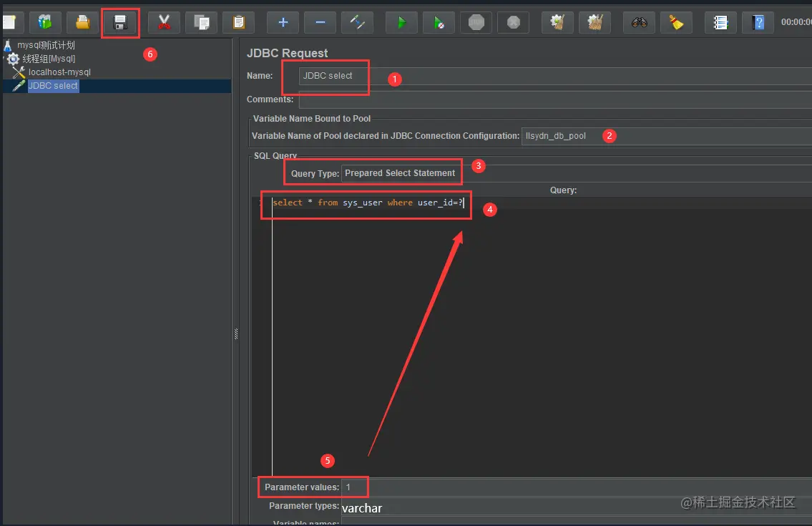Select the mysql测试计划 test plan node
Viewport: 812px width, 526px height.
tap(46, 45)
